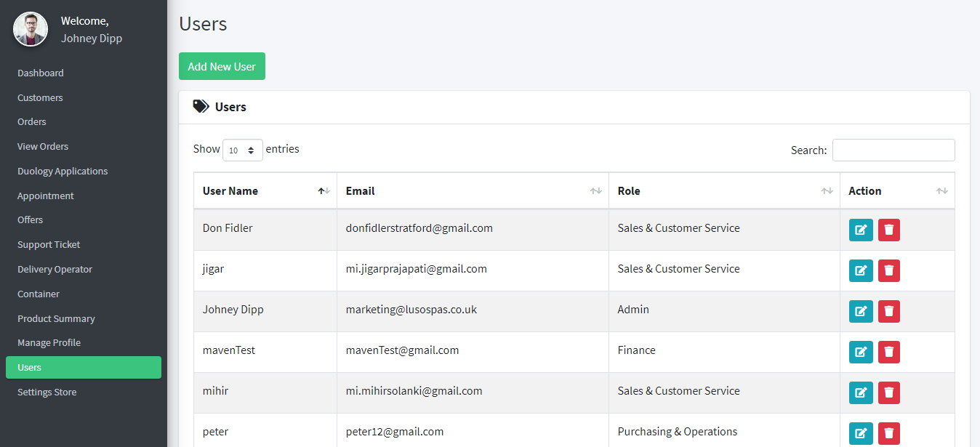Delete the jigar user

tap(888, 270)
